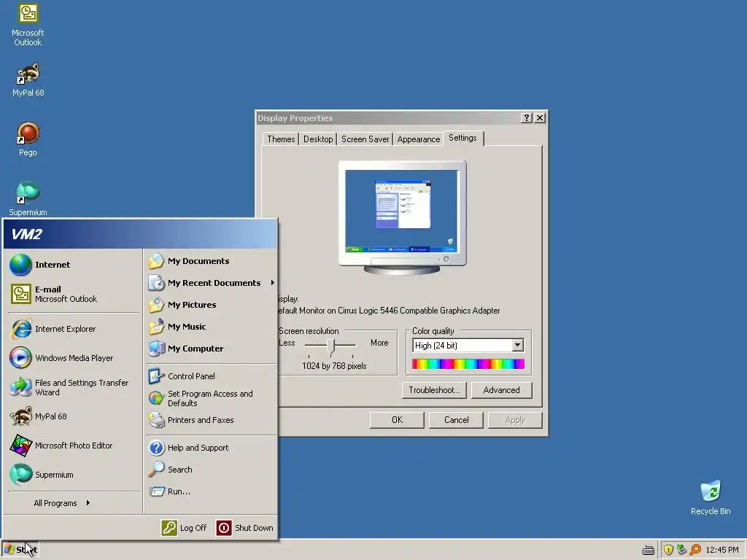747x560 pixels.
Task: Expand My Recent Documents submenu
Action: (211, 283)
